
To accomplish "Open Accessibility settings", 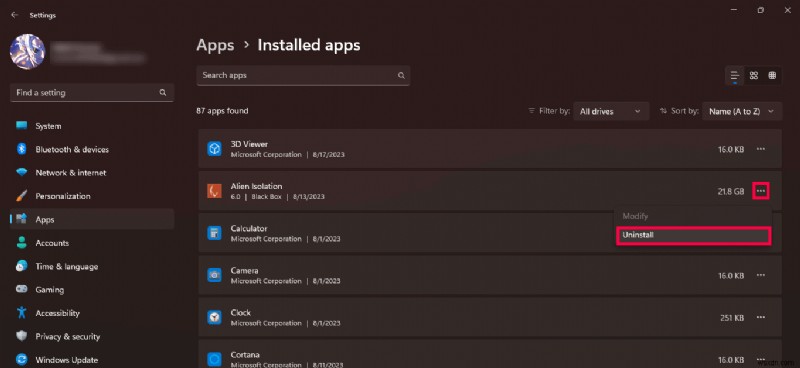I will click(x=92, y=313).
